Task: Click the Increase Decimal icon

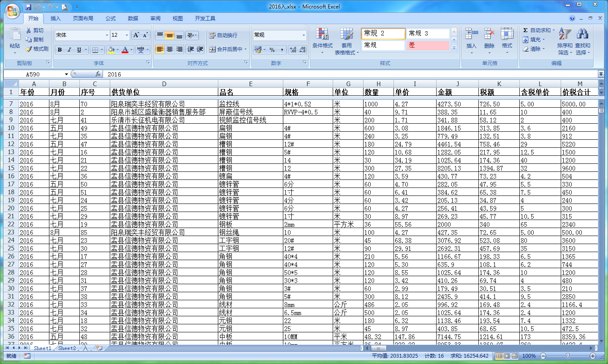Action: (293, 49)
